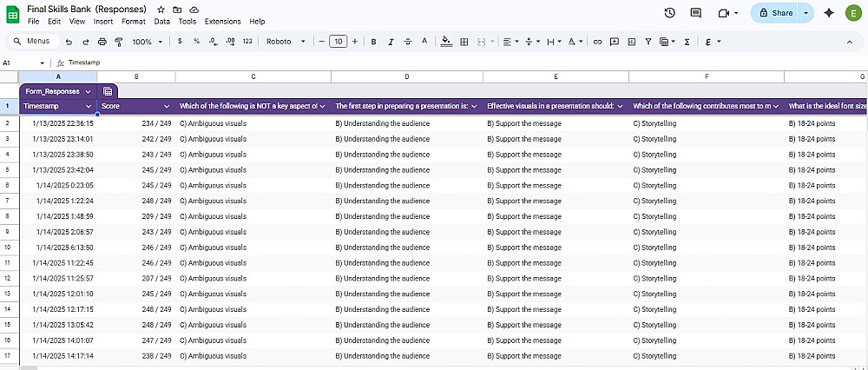Toggle strikethrough formatting
Viewport: 868px width, 370px height.
(408, 42)
